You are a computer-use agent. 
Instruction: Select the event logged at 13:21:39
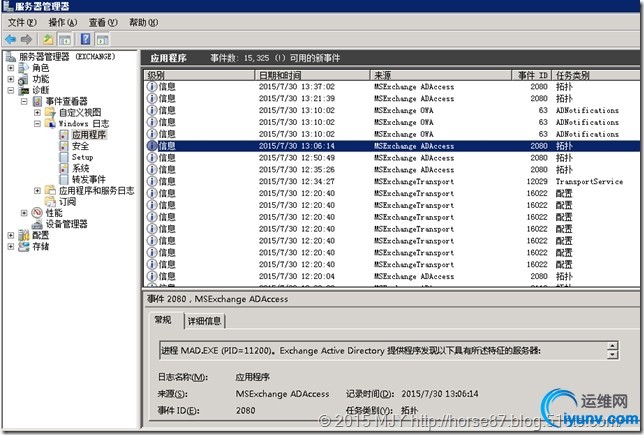point(392,99)
